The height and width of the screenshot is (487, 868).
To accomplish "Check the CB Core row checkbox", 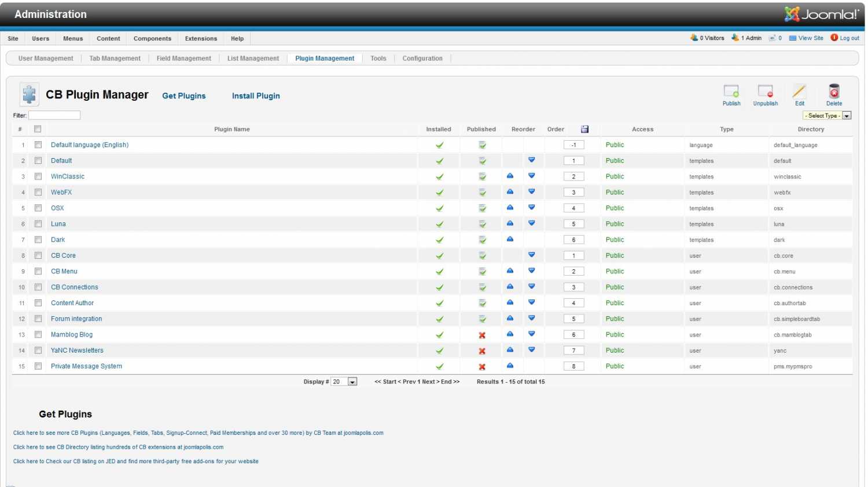I will (38, 255).
